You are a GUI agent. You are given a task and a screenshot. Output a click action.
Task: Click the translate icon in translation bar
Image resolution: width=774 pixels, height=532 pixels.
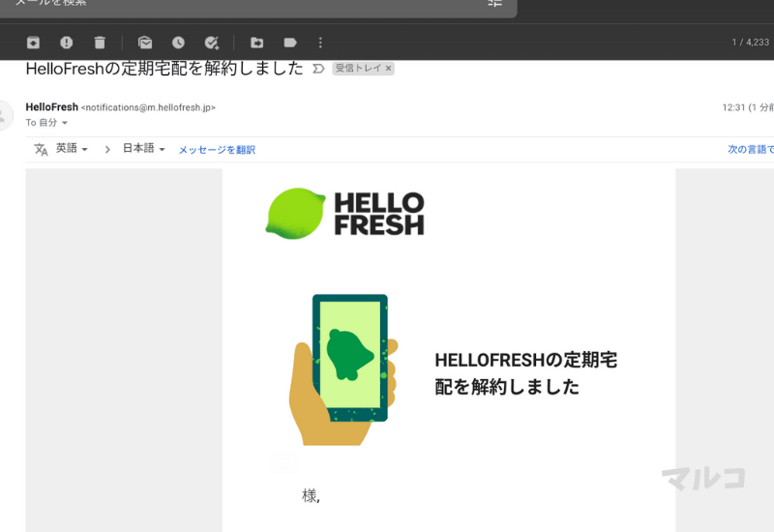(x=41, y=149)
